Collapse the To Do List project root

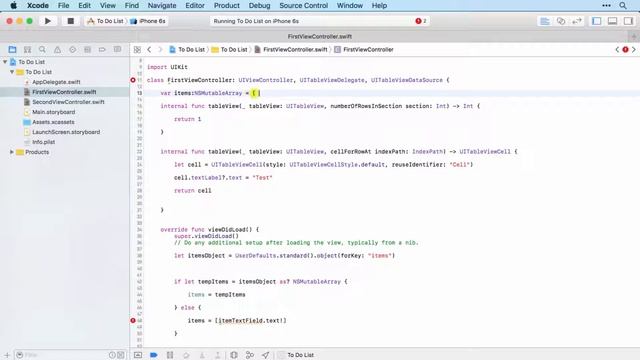coord(5,62)
